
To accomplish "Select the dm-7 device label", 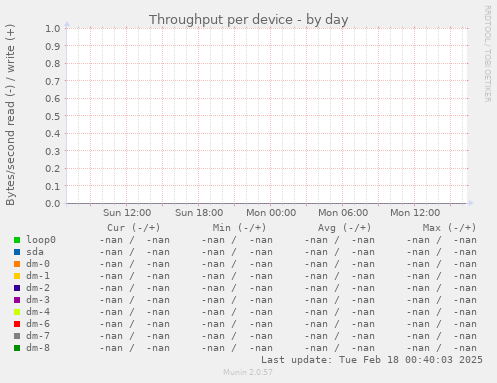I will pos(38,336).
